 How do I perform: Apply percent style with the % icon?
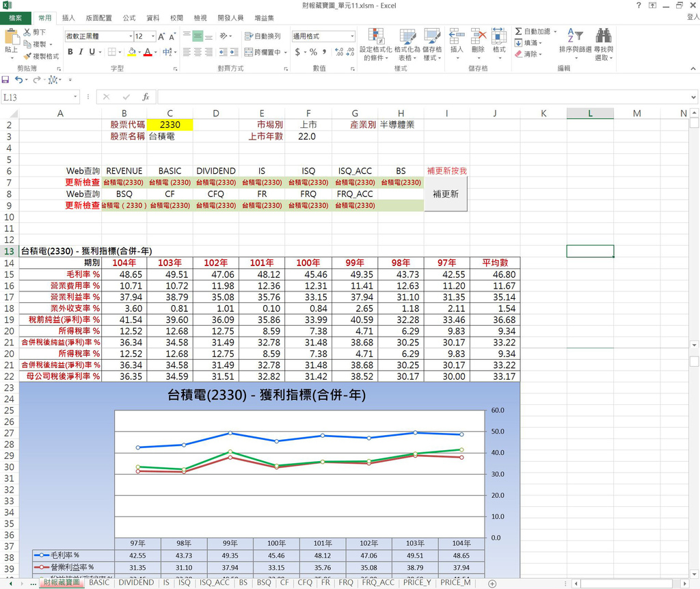tap(313, 52)
